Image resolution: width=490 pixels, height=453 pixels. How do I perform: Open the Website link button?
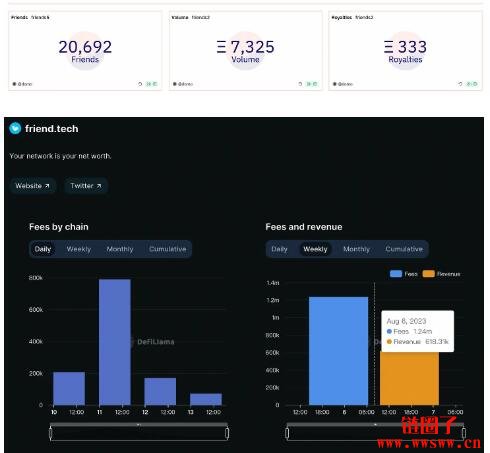[x=32, y=186]
